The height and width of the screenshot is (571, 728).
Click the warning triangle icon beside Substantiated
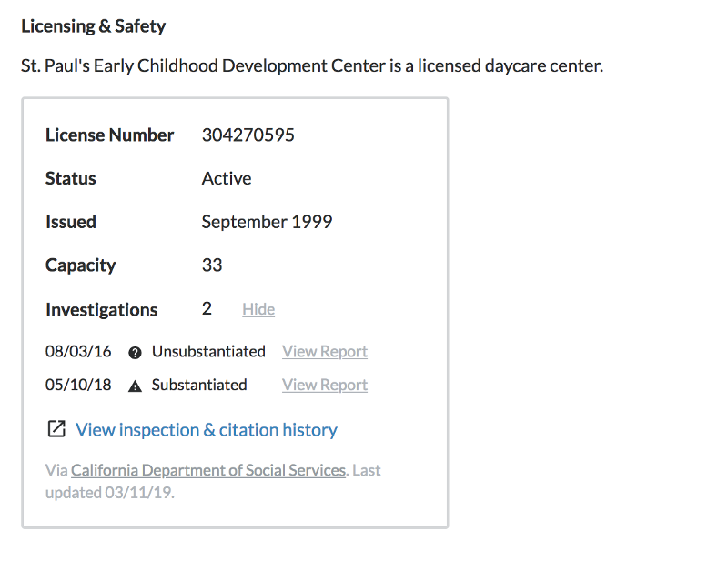[x=136, y=386]
